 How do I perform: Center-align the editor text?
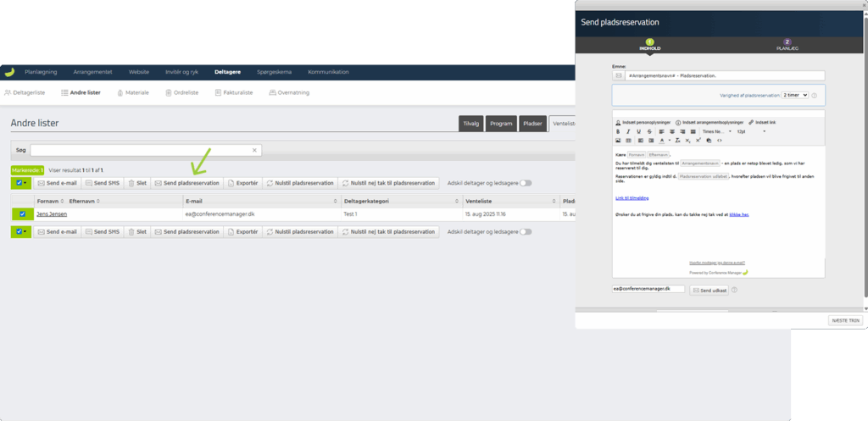click(672, 131)
